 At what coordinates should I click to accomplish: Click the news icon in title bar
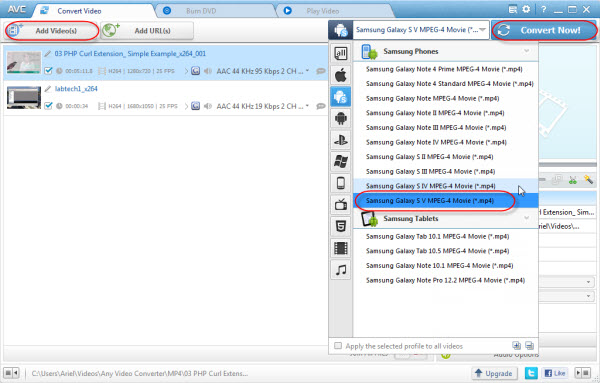coord(513,9)
